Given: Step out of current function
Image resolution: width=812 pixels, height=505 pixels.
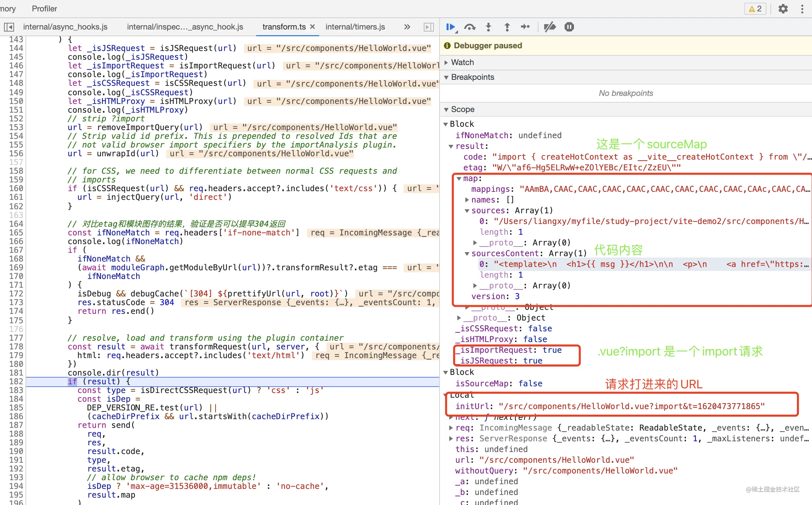Looking at the screenshot, I should [507, 27].
